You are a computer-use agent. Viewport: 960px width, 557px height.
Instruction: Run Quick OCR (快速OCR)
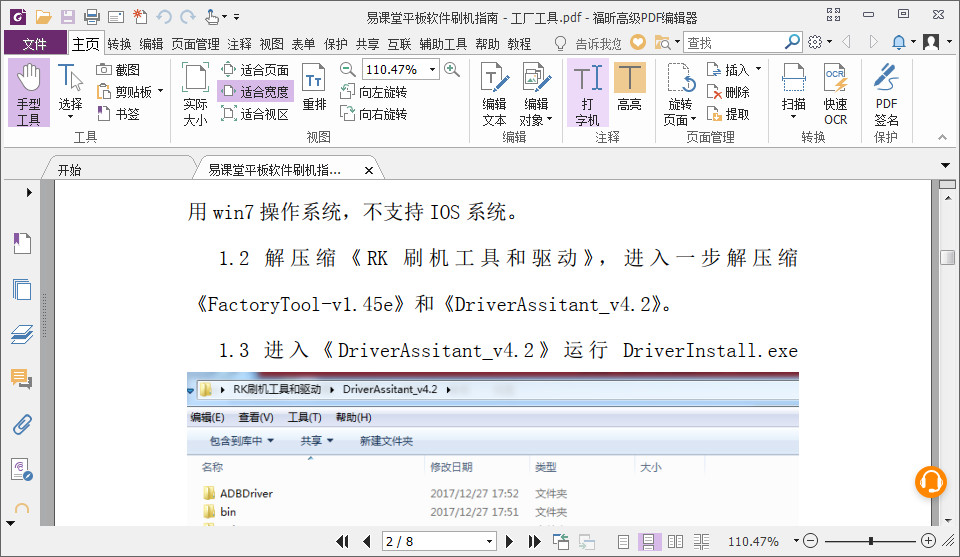pyautogui.click(x=835, y=93)
